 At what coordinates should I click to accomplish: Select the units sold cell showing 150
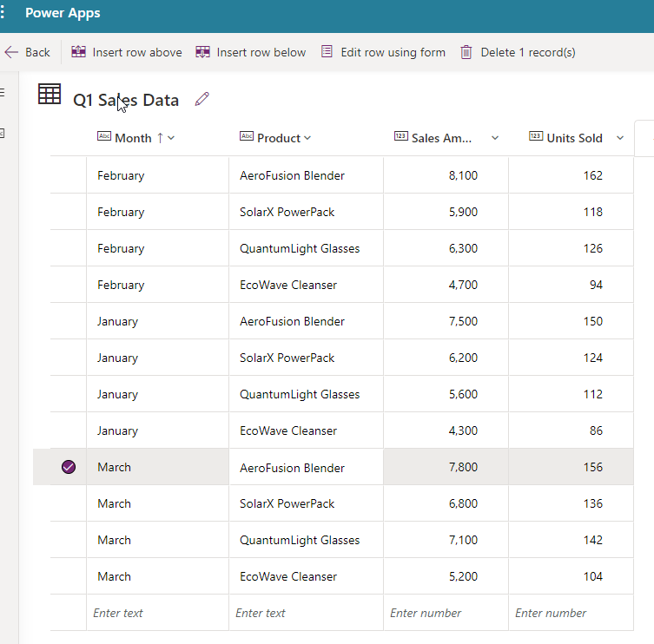(571, 321)
